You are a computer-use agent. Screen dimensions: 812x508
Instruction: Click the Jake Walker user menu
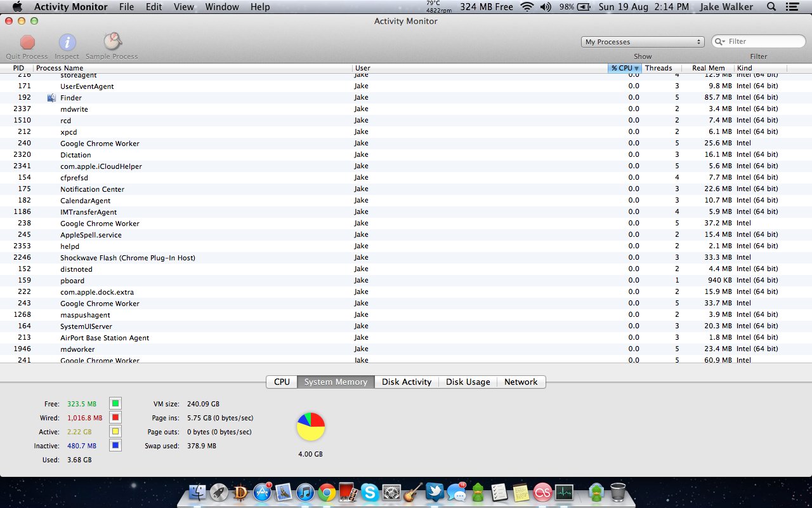pos(726,7)
